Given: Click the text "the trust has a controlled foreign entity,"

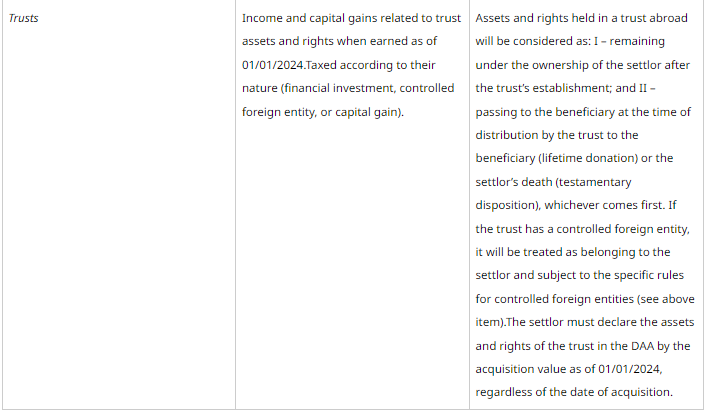Looking at the screenshot, I should point(583,229).
